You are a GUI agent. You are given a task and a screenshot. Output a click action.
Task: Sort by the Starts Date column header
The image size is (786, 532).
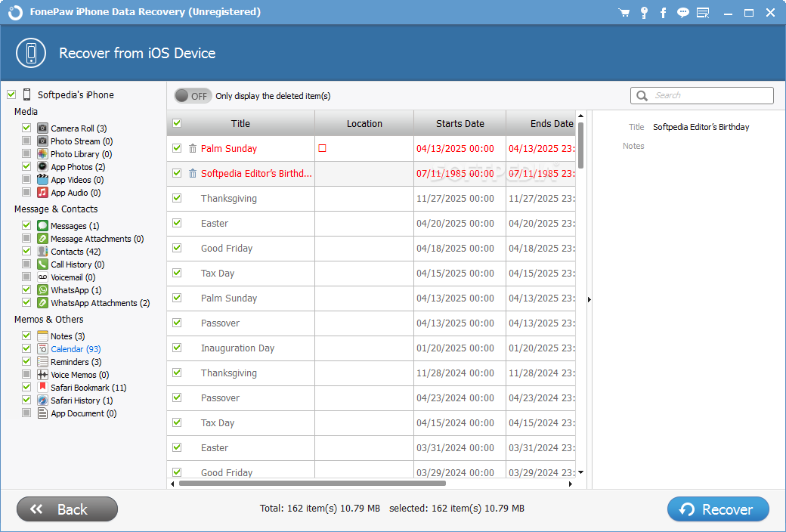coord(460,123)
